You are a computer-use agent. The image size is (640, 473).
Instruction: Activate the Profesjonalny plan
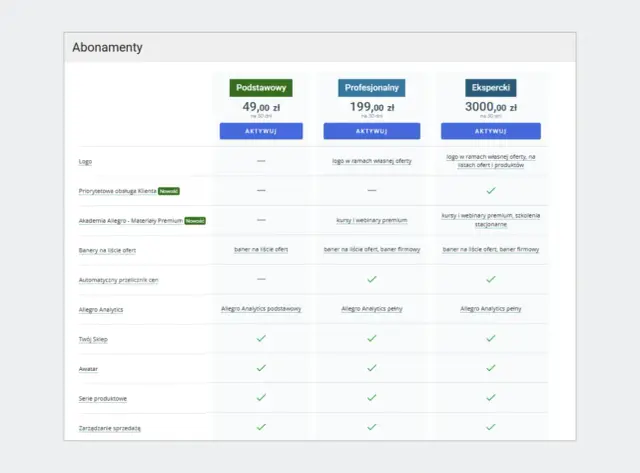[372, 131]
